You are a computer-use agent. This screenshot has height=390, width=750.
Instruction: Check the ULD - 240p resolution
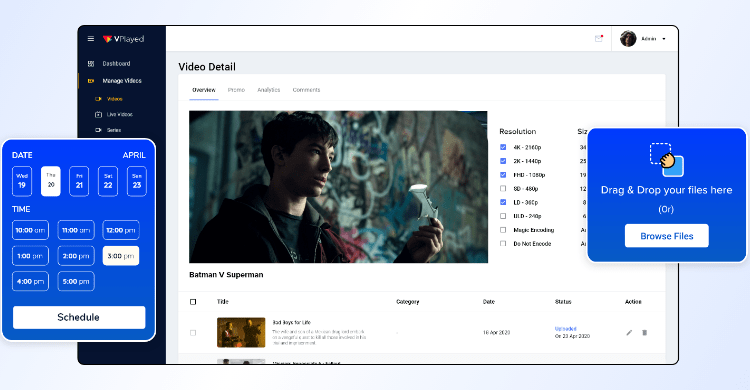coord(503,216)
